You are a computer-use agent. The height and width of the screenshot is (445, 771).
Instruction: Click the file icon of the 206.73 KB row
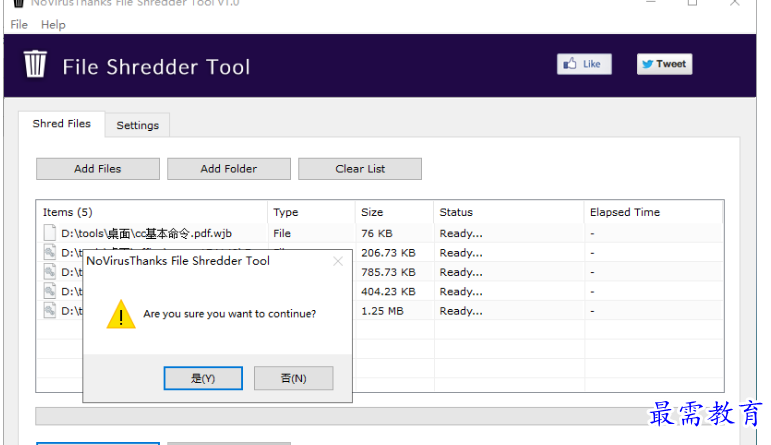tap(50, 252)
